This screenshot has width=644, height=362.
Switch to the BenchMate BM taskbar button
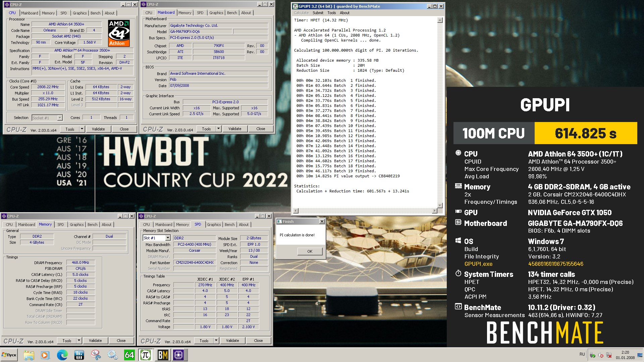[x=163, y=355]
